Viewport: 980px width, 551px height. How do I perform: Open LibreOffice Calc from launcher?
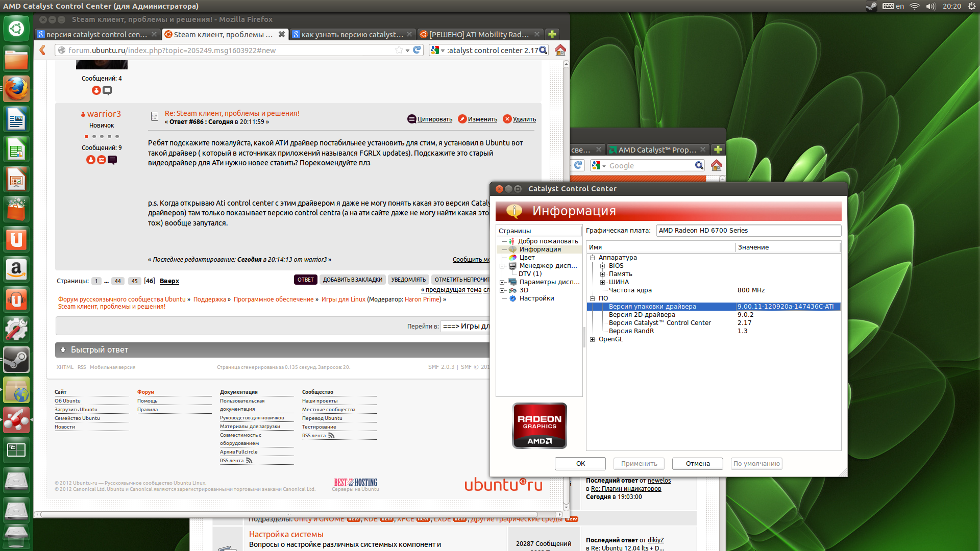tap(16, 149)
